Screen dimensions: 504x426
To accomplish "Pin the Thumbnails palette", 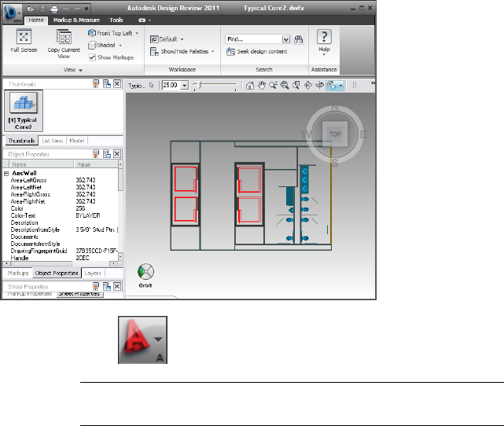I will pyautogui.click(x=96, y=84).
